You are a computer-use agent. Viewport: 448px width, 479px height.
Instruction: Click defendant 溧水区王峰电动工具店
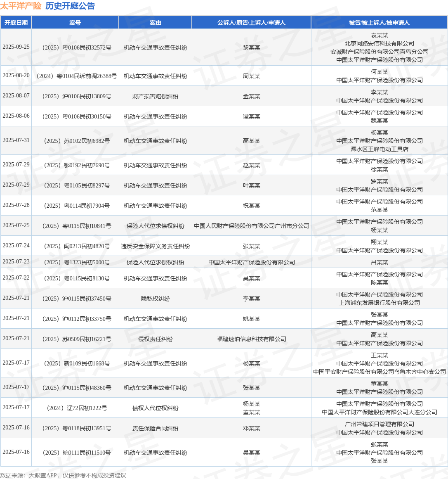click(380, 149)
